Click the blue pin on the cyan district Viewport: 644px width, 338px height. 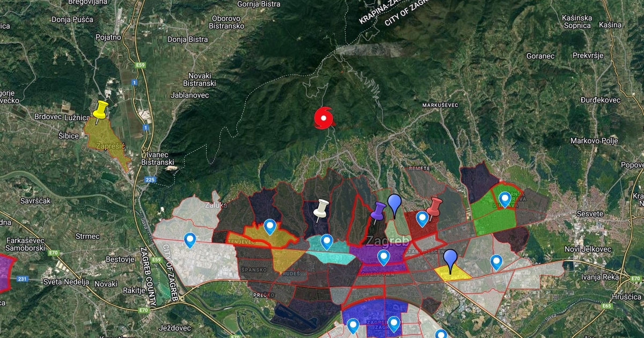pos(327,242)
